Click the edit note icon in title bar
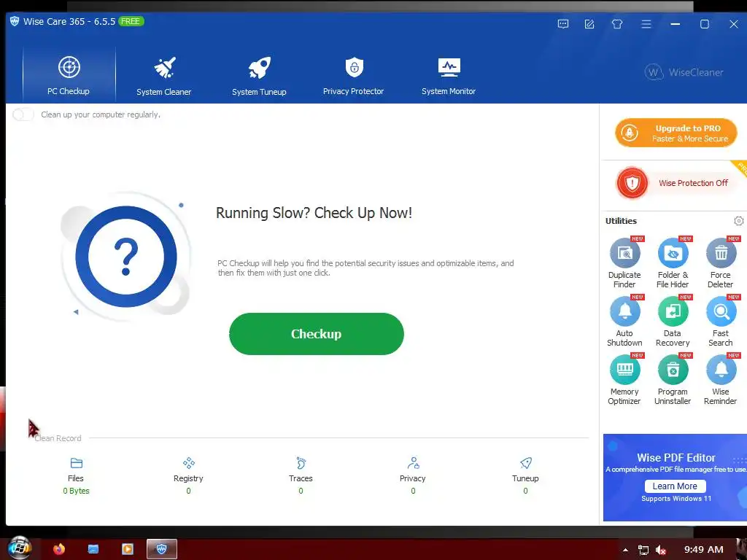 coord(589,24)
